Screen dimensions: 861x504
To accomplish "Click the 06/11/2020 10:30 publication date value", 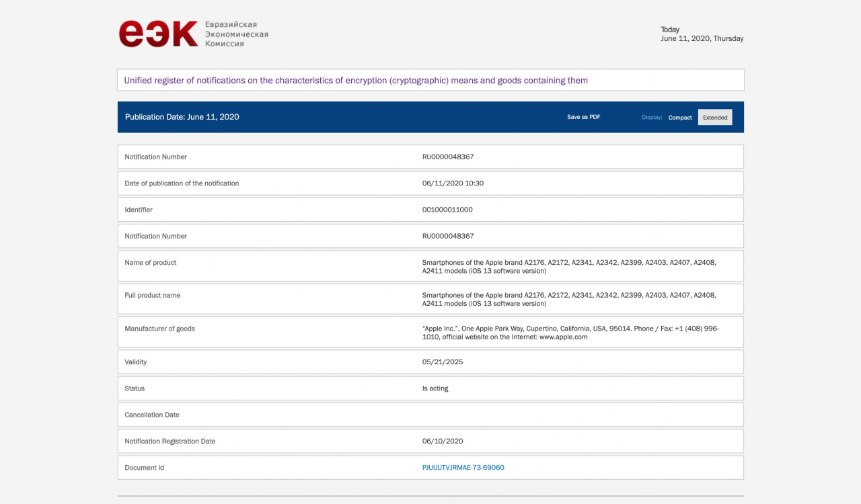I will tap(453, 183).
